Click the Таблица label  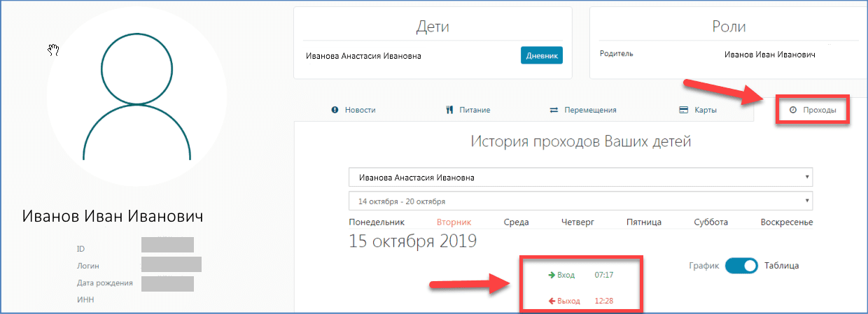[781, 266]
